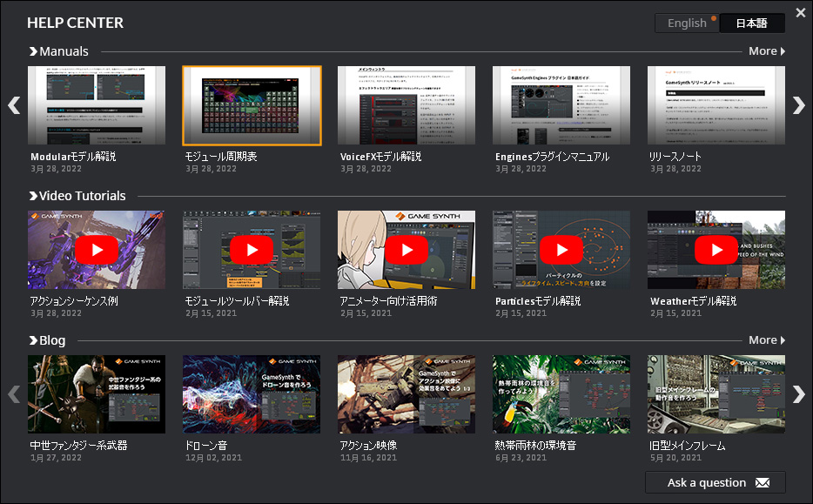The width and height of the screenshot is (813, 504).
Task: Click the Weatherモデル解説 title text
Action: point(693,301)
